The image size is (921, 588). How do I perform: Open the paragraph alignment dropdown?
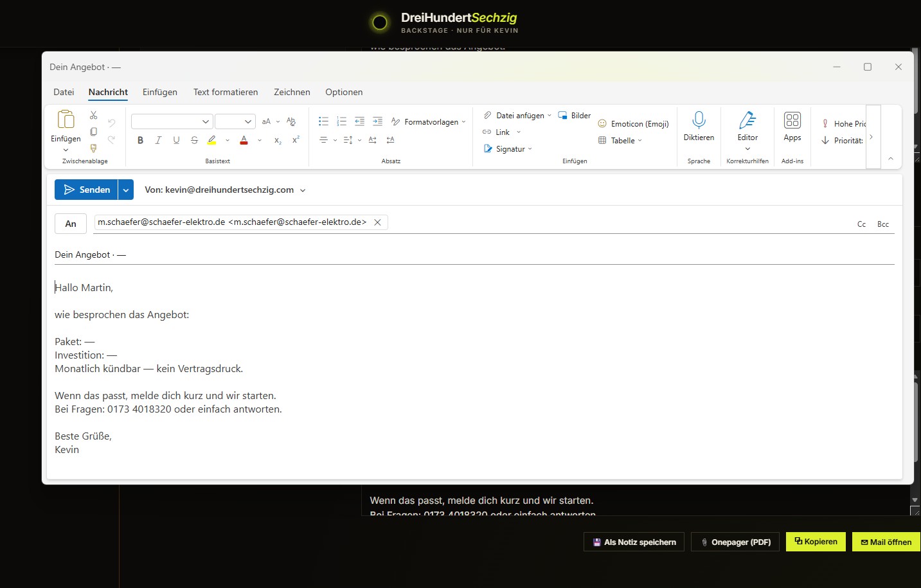[x=328, y=140]
